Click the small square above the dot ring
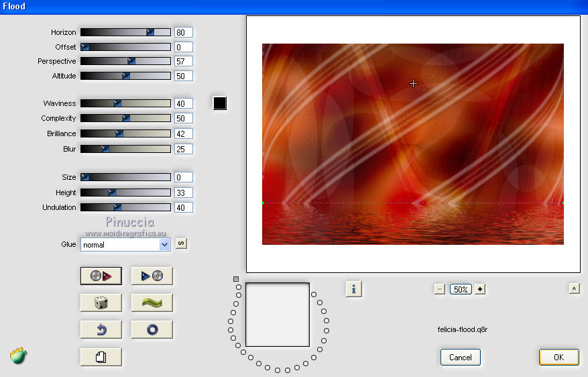 (x=236, y=279)
